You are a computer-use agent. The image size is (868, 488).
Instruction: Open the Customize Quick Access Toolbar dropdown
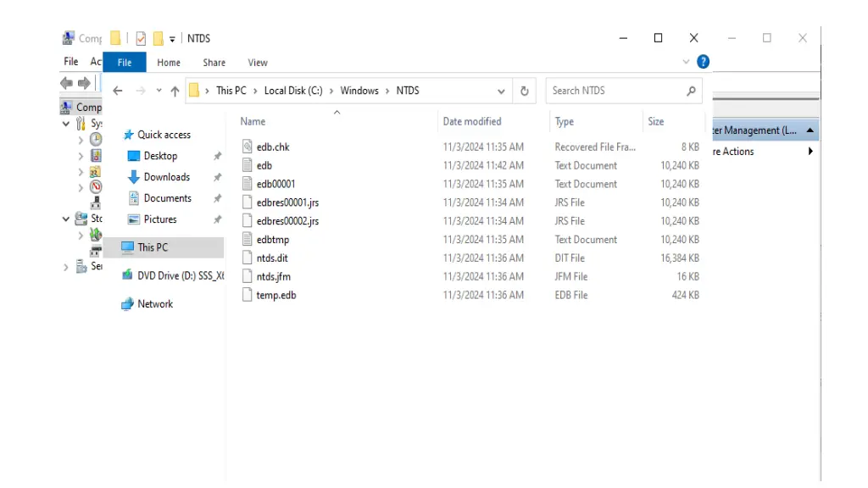172,39
